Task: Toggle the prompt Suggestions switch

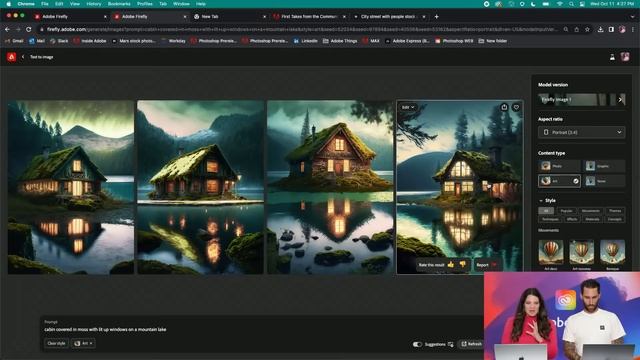Action: (x=417, y=344)
